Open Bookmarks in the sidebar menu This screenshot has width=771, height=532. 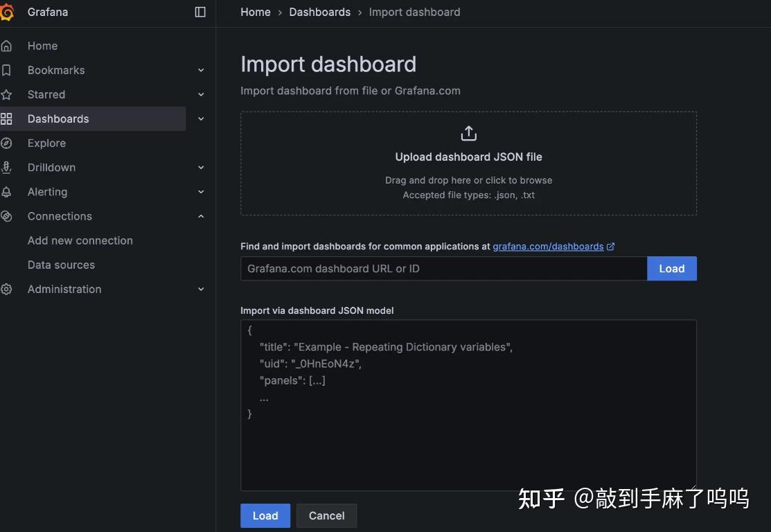(56, 71)
